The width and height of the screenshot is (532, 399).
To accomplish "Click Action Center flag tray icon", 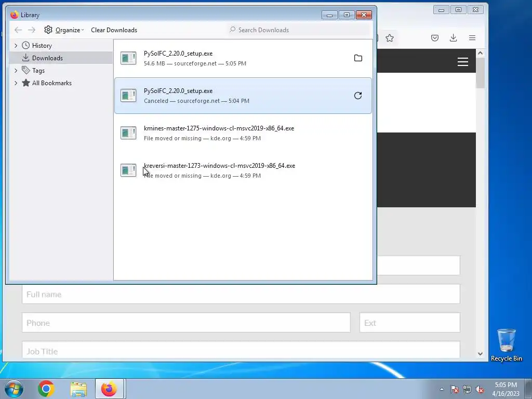I will click(455, 389).
